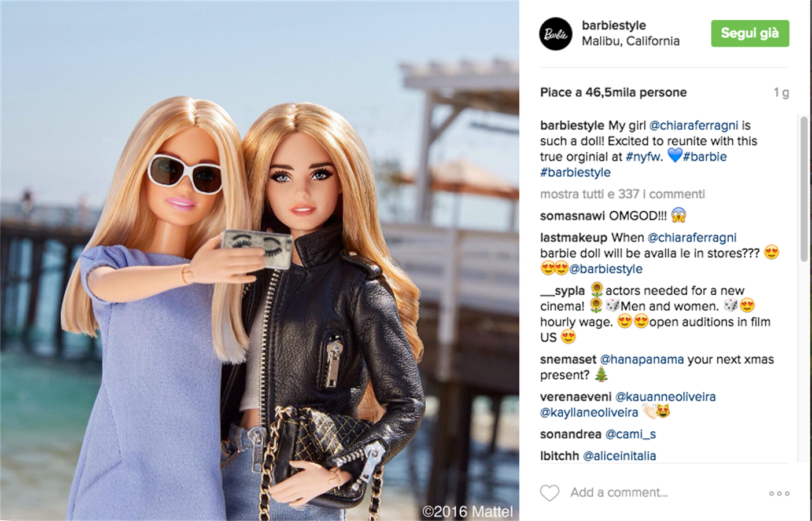Open the @cami_s mention link
812x521 pixels.
(x=630, y=434)
